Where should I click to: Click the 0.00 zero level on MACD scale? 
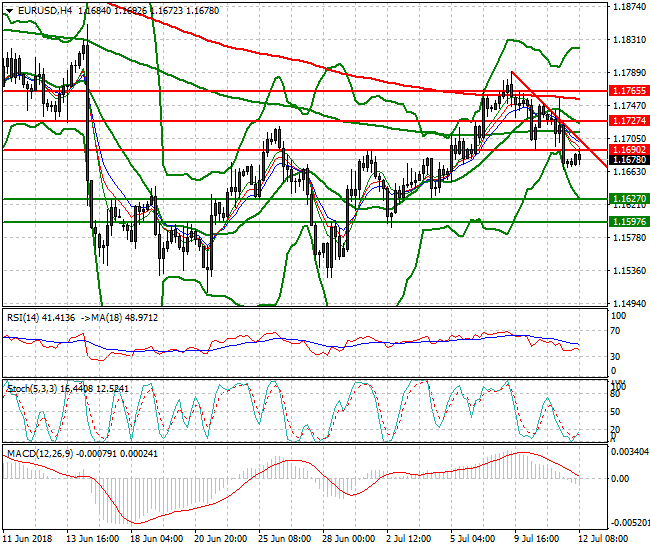tap(620, 478)
